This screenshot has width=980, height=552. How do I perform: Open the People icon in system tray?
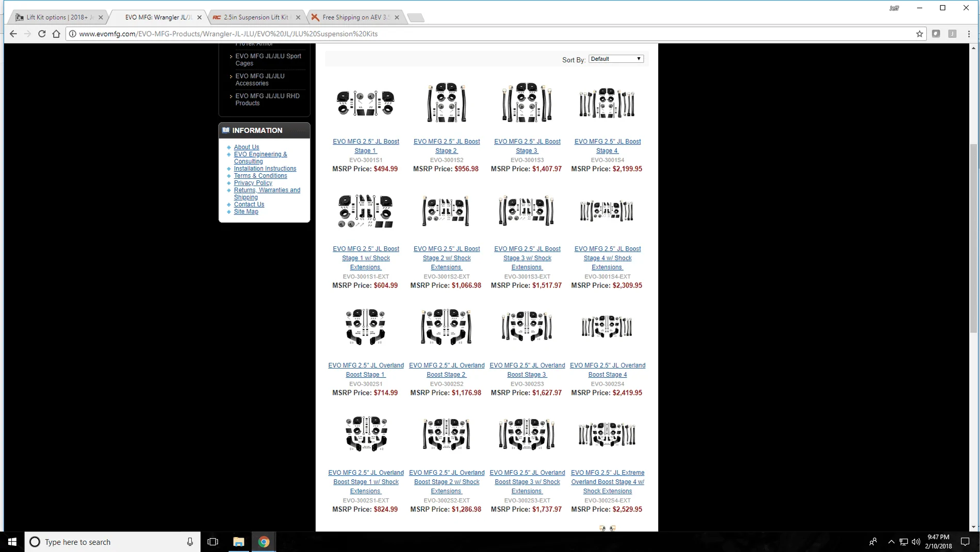tap(873, 542)
